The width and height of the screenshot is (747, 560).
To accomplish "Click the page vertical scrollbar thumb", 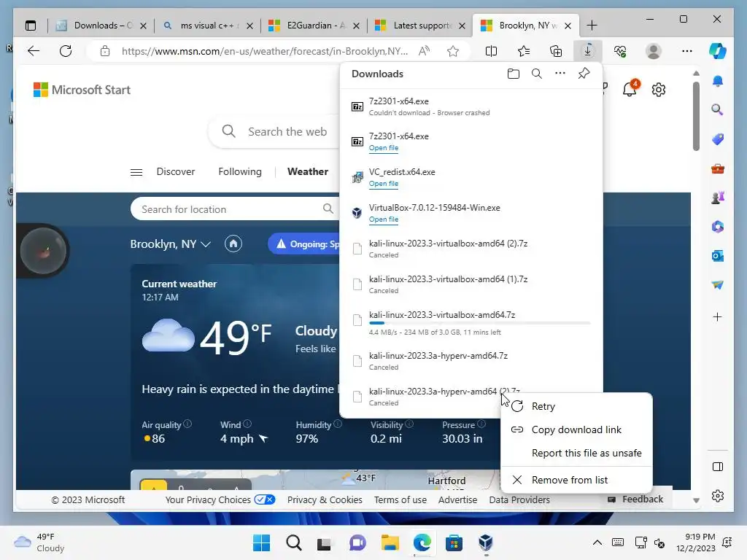I will point(696,116).
